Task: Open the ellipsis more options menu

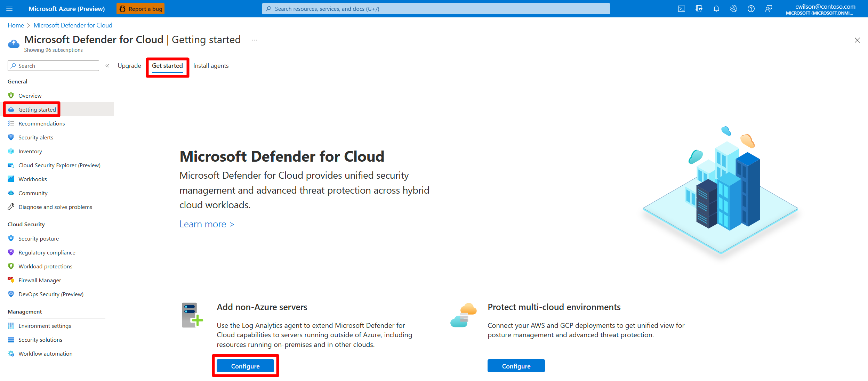Action: 255,40
